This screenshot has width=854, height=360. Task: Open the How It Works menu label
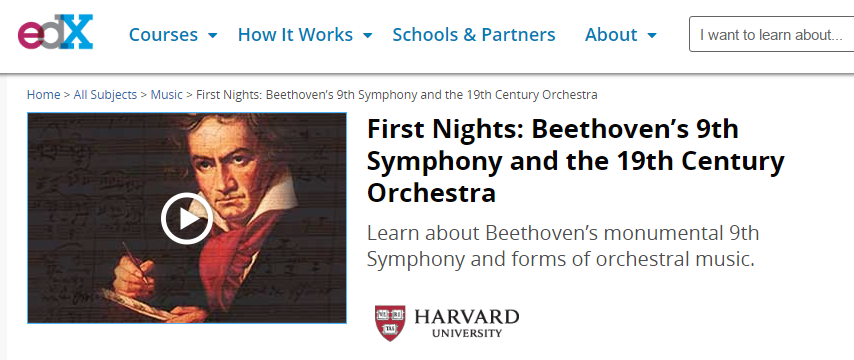295,35
